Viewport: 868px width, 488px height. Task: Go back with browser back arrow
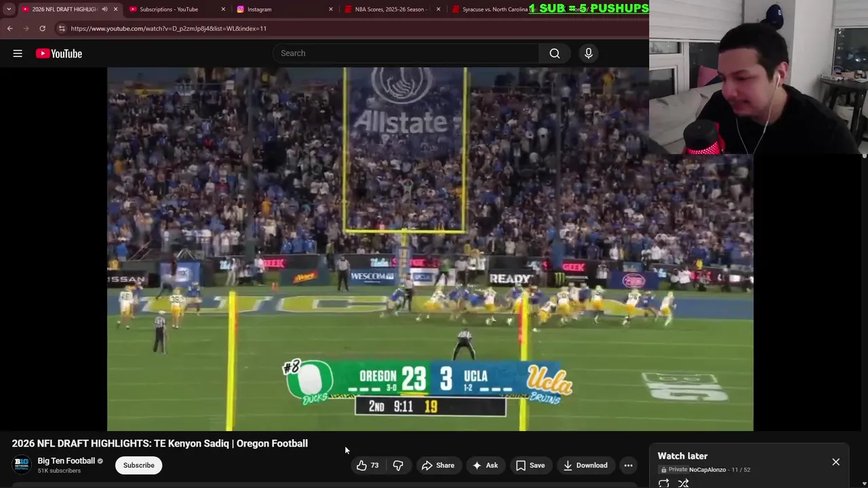[9, 28]
